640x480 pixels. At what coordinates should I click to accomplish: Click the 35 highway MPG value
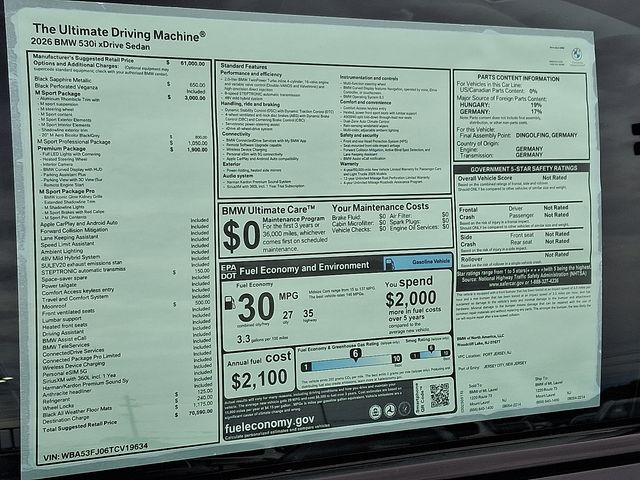[308, 313]
